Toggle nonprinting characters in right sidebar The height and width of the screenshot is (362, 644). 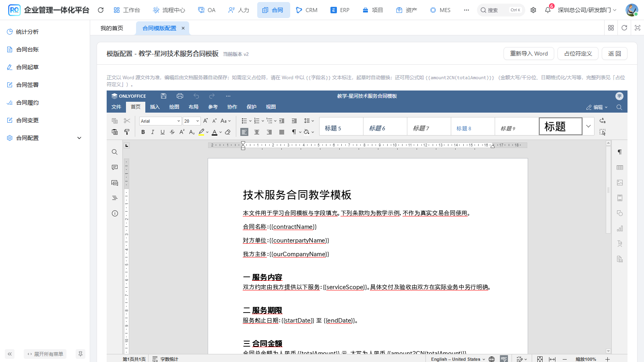pyautogui.click(x=620, y=152)
